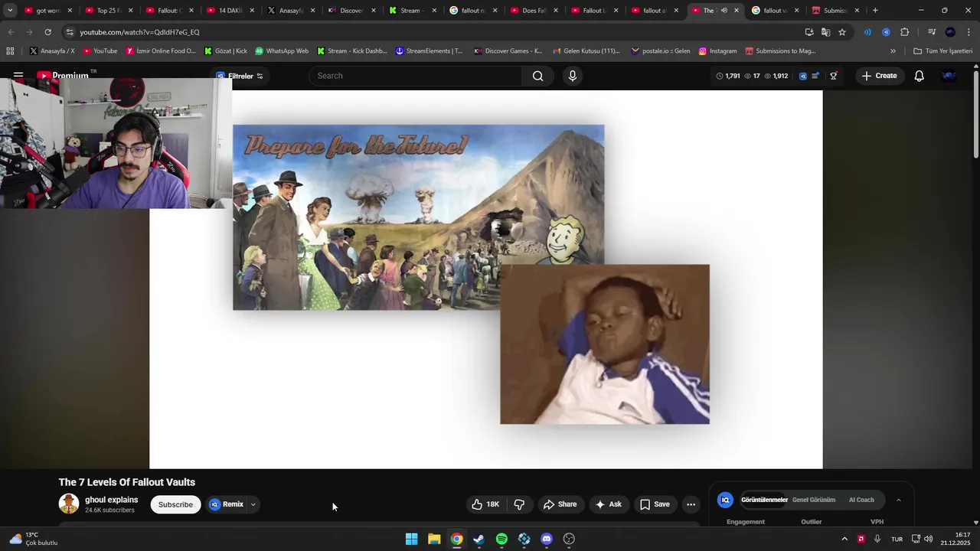Toggle the microphone tray icon

tap(877, 539)
